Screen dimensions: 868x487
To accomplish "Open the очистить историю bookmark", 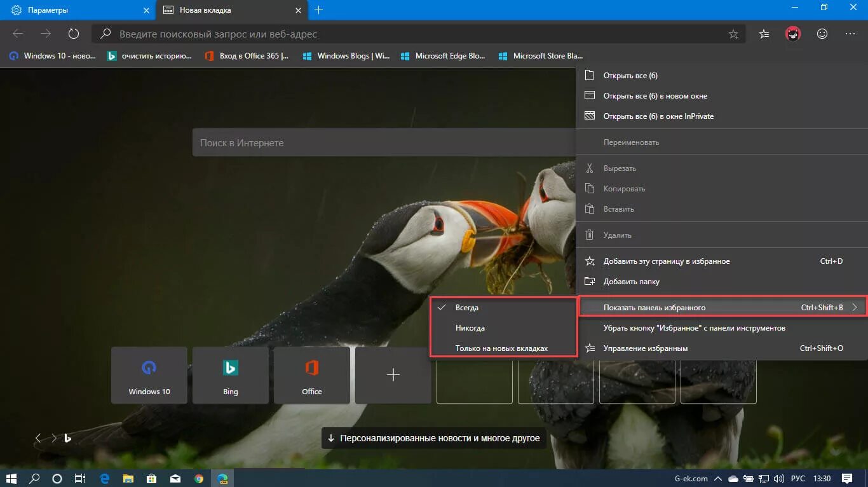I will click(150, 56).
